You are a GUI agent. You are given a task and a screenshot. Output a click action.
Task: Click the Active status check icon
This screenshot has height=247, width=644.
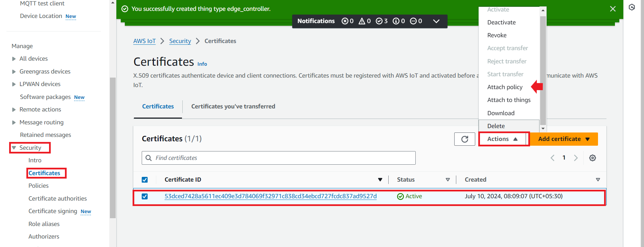(x=400, y=197)
